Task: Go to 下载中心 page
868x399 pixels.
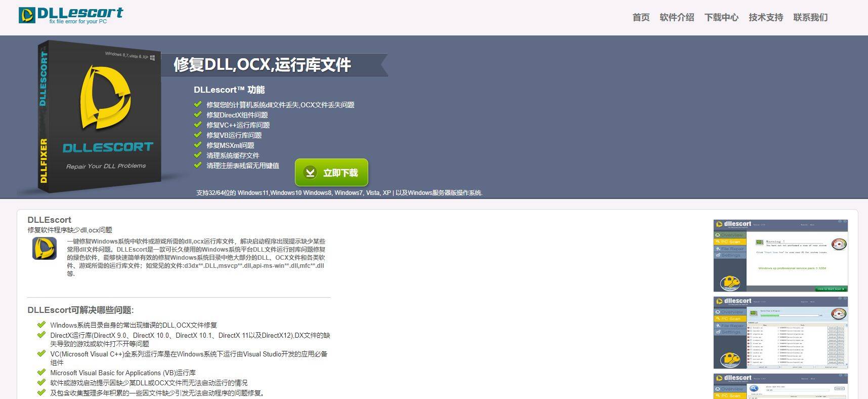Action: point(721,17)
